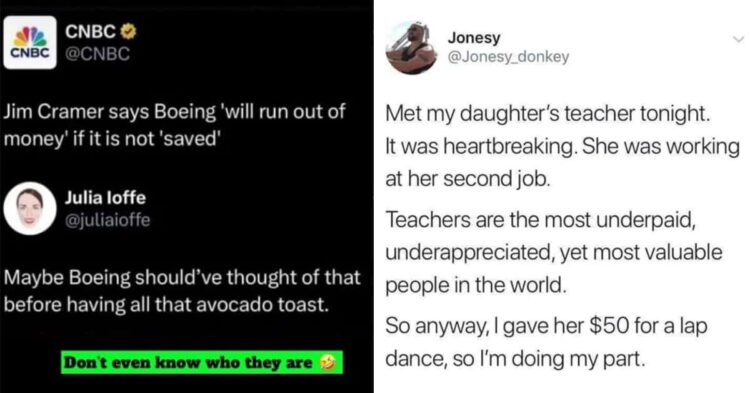Click the @CNBC handle

pyautogui.click(x=97, y=54)
